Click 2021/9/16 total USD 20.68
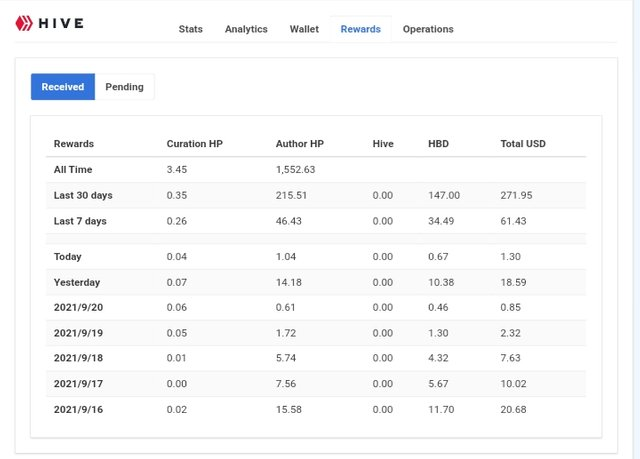This screenshot has height=459, width=640. 513,409
